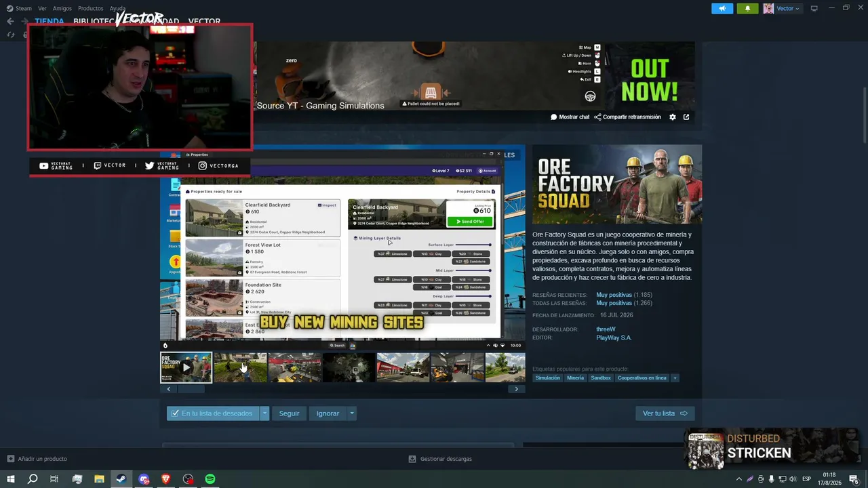Open Ver tu lista

click(x=665, y=413)
